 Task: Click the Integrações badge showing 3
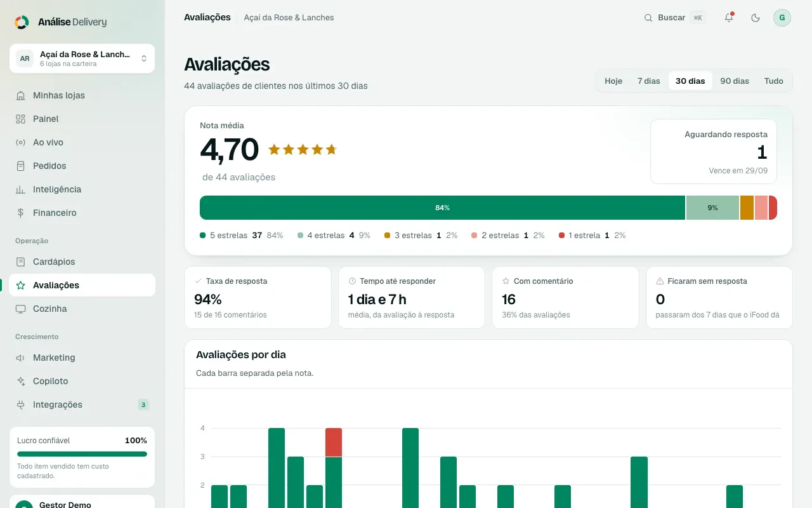(143, 404)
